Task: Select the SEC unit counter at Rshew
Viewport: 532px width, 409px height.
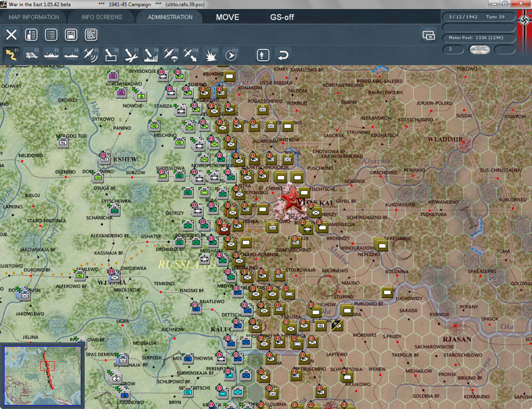Action: click(105, 159)
